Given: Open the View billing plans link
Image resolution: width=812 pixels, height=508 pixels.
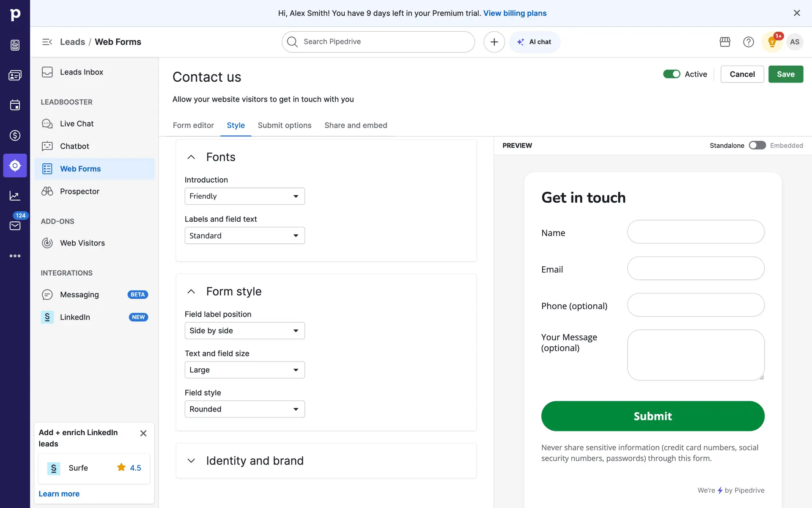Looking at the screenshot, I should click(515, 13).
